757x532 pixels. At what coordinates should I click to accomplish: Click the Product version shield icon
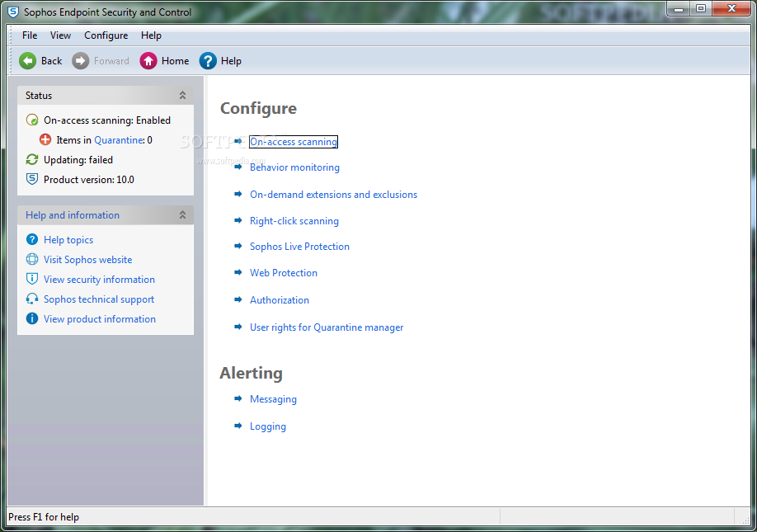[32, 179]
